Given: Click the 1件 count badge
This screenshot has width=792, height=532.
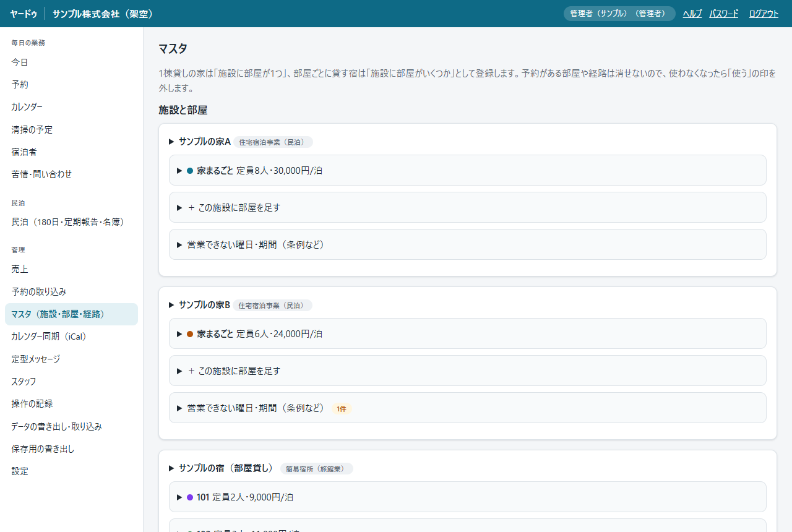Looking at the screenshot, I should coord(342,409).
